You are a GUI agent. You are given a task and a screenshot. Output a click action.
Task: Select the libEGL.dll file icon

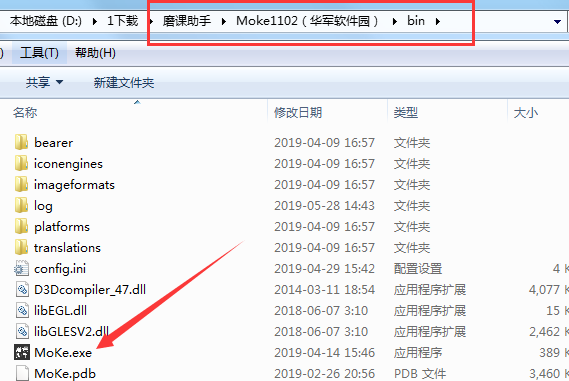[22, 311]
